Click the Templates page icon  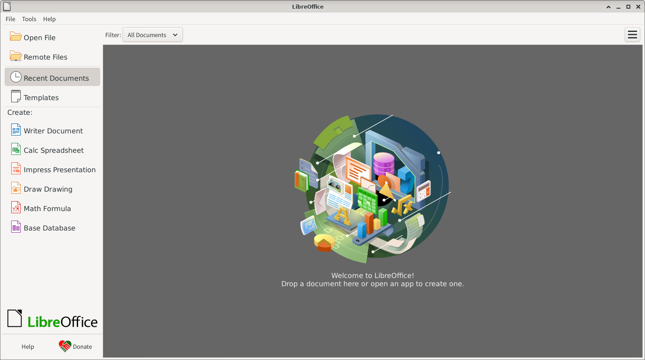tap(16, 97)
